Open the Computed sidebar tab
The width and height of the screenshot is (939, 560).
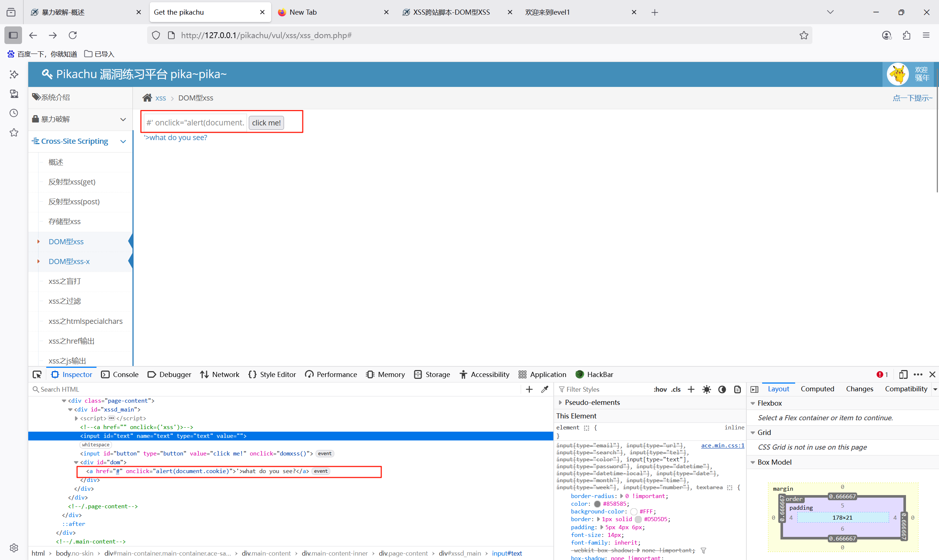[818, 389]
